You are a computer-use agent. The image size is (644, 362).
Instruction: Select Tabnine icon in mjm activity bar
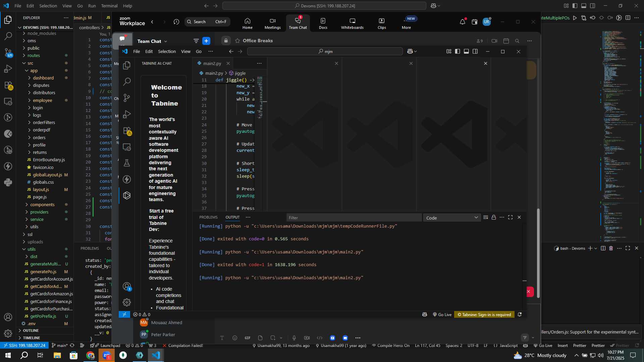point(127,195)
